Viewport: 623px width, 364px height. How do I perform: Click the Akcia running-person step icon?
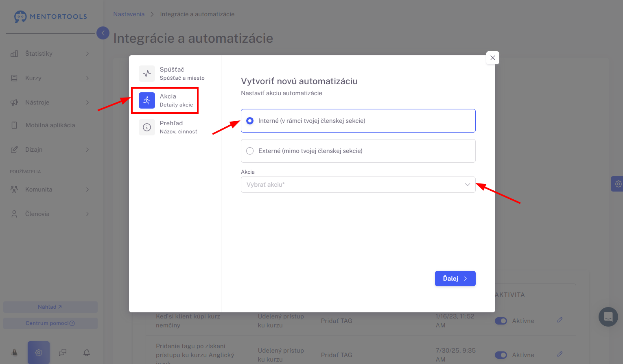coord(147,100)
